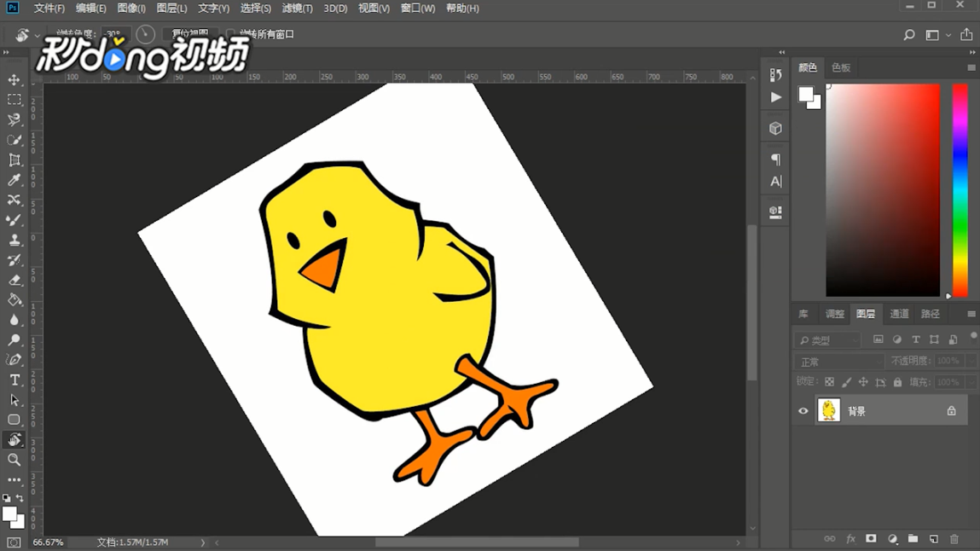Toggle lock transparent pixels
980x551 pixels.
(829, 382)
